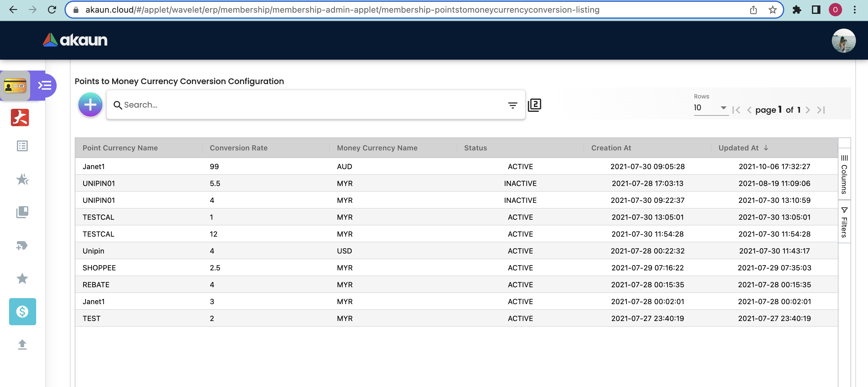Viewport: 868px width, 387px height.
Task: Go to the next page arrow
Action: (x=808, y=110)
